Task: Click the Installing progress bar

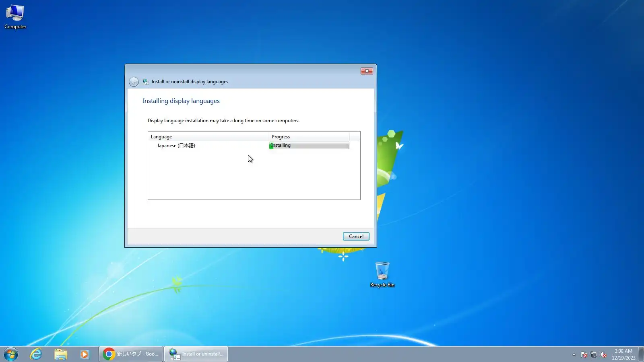Action: 309,146
